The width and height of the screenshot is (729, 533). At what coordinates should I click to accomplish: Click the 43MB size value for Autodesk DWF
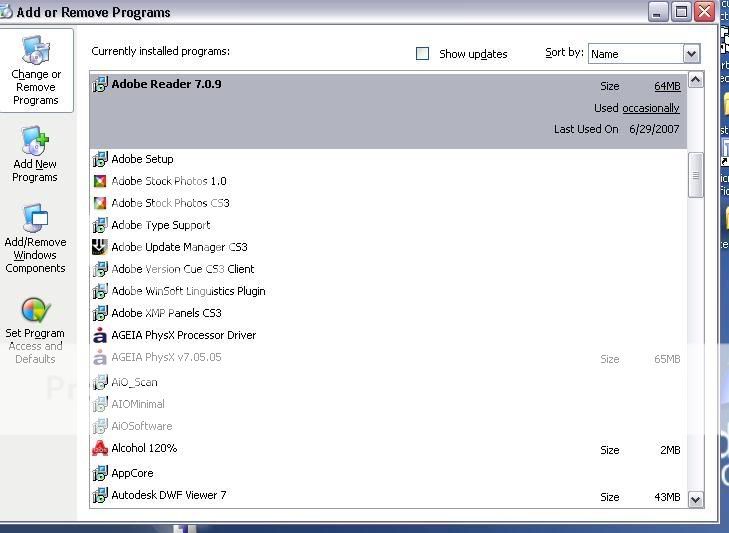pos(667,497)
